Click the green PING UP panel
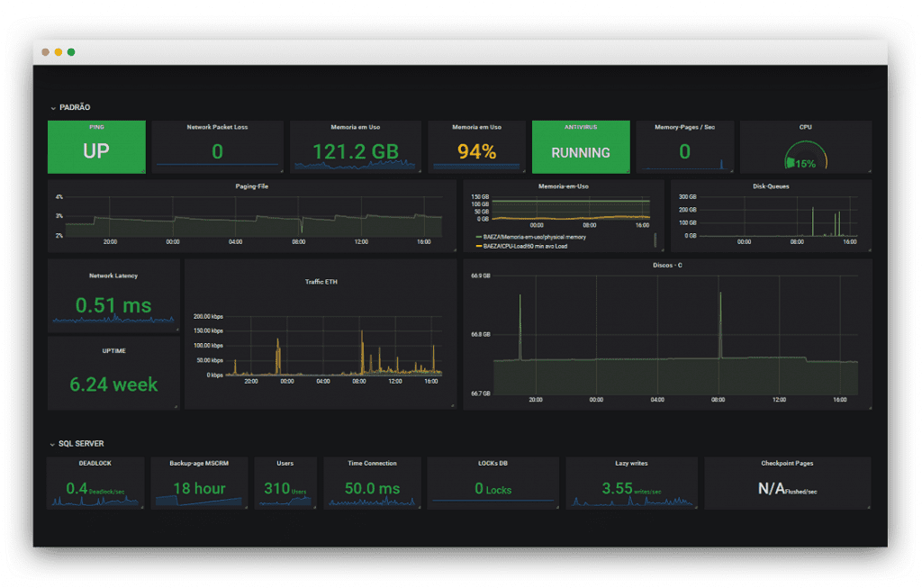922x588 pixels. click(96, 147)
